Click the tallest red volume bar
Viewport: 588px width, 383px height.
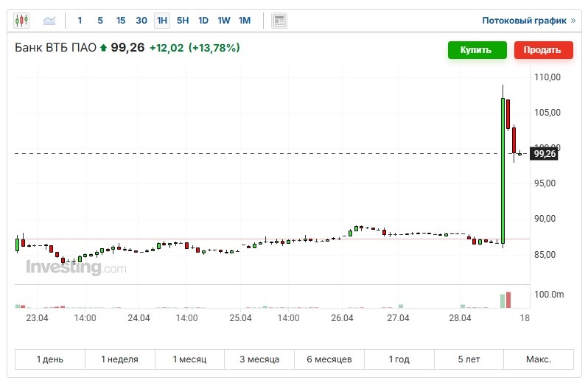click(x=508, y=300)
